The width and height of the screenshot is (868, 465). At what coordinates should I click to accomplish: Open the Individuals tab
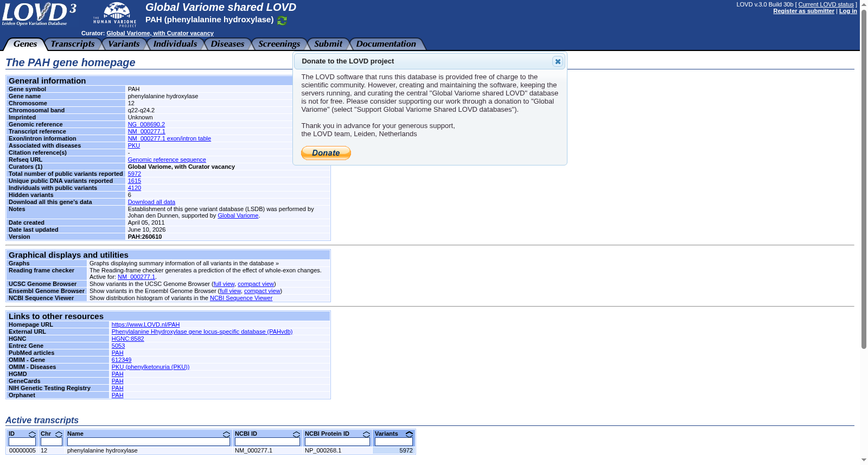tap(175, 44)
